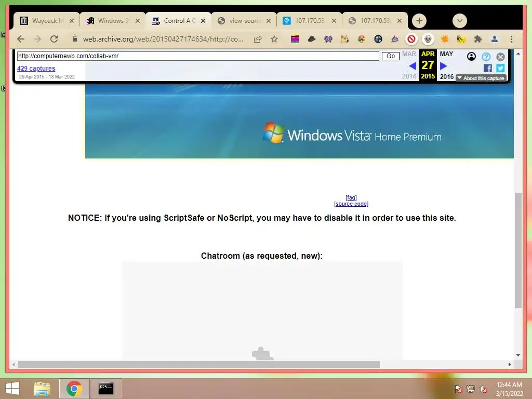Screen dimensions: 532x399
Task: Select MAY in the Wayback timeline
Action: 446,54
